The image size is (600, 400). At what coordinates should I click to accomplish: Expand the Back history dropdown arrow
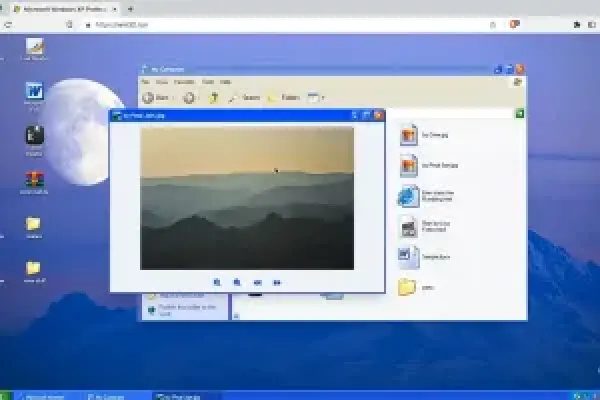click(x=173, y=98)
